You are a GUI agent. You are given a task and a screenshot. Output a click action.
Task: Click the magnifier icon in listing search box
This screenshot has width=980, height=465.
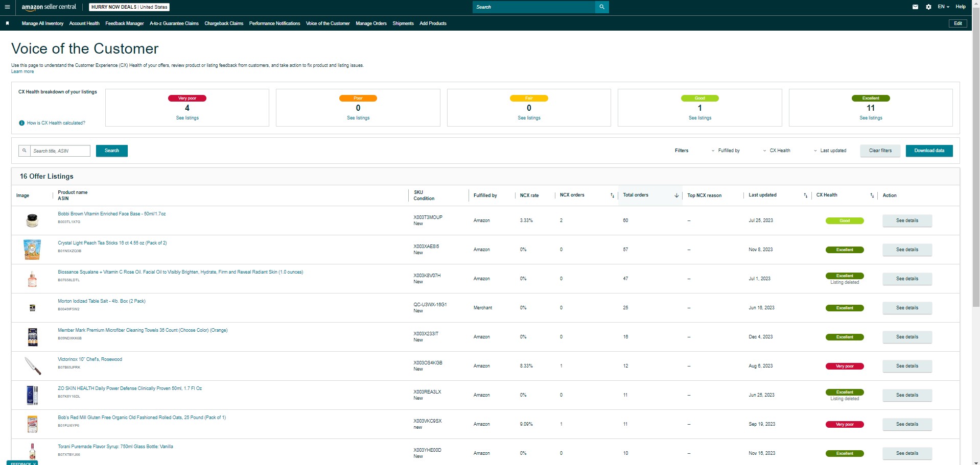pyautogui.click(x=24, y=151)
